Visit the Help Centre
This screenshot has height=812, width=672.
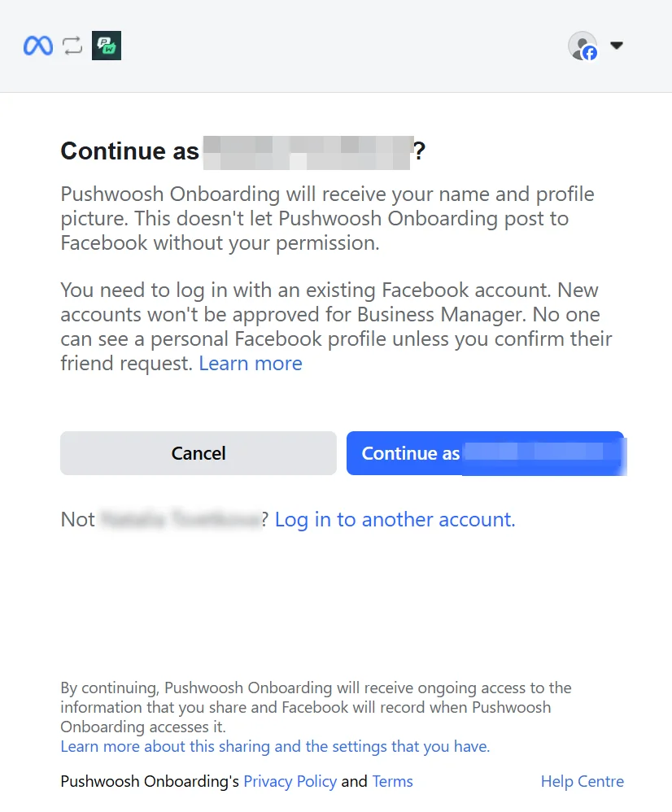582,781
